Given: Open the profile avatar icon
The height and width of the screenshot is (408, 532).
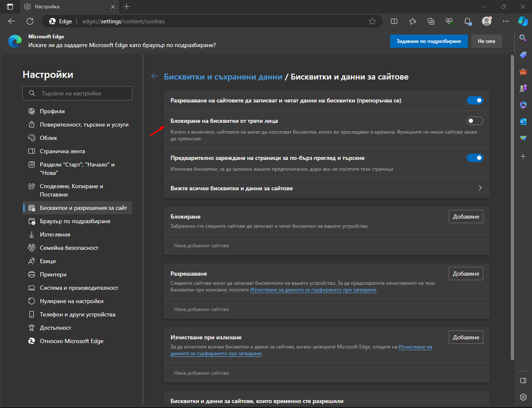Looking at the screenshot, I should tap(487, 21).
